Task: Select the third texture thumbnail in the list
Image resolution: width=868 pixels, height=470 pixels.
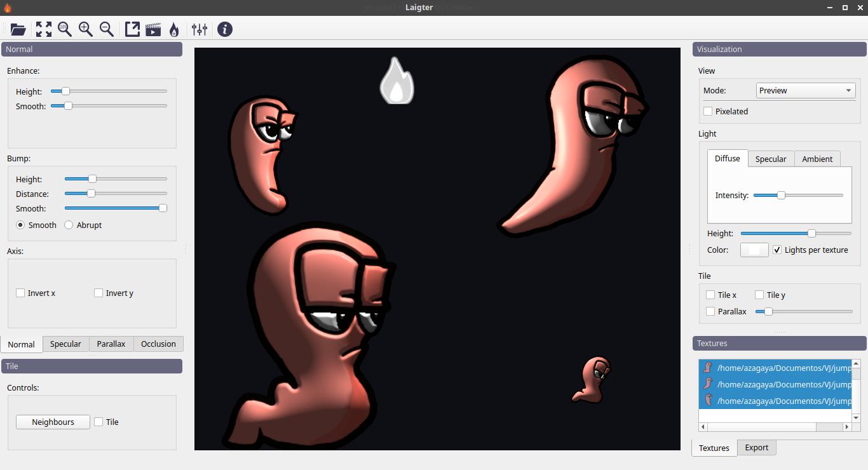Action: coord(708,401)
